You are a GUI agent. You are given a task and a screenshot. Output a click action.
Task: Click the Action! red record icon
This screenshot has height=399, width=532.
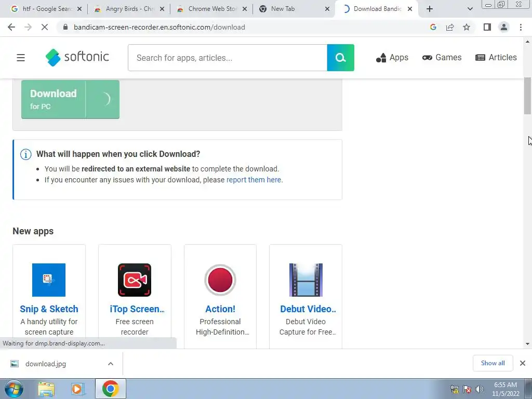220,280
